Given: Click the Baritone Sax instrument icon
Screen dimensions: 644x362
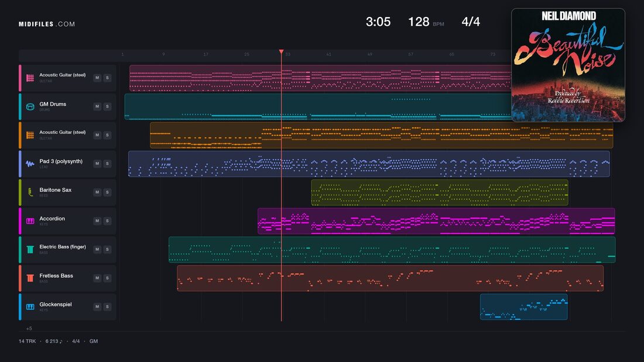Looking at the screenshot, I should point(30,192).
